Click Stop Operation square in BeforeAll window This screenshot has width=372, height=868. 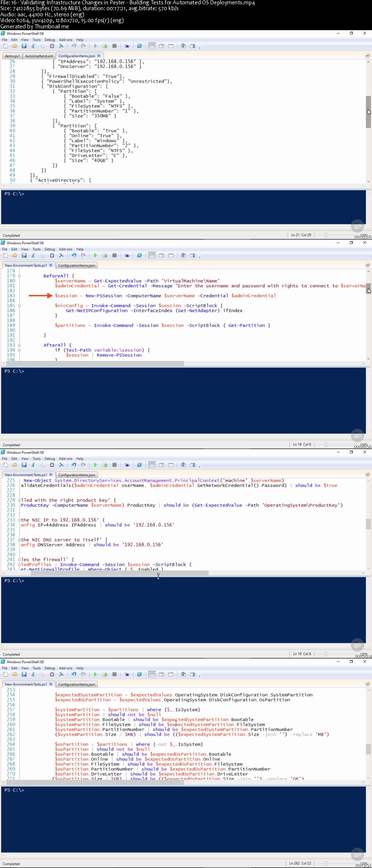[x=114, y=256]
